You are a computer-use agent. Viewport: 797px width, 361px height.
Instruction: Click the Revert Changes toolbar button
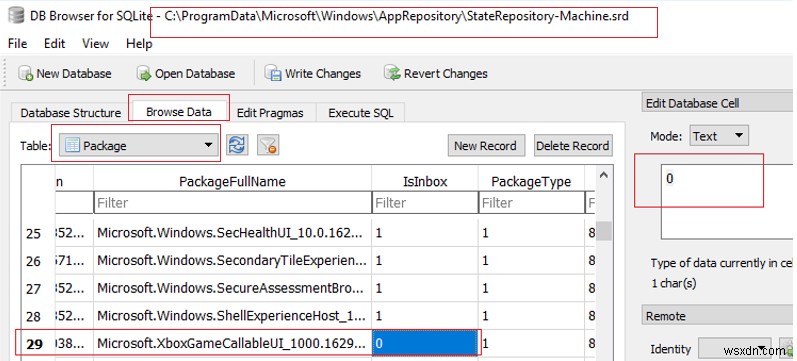tap(436, 74)
